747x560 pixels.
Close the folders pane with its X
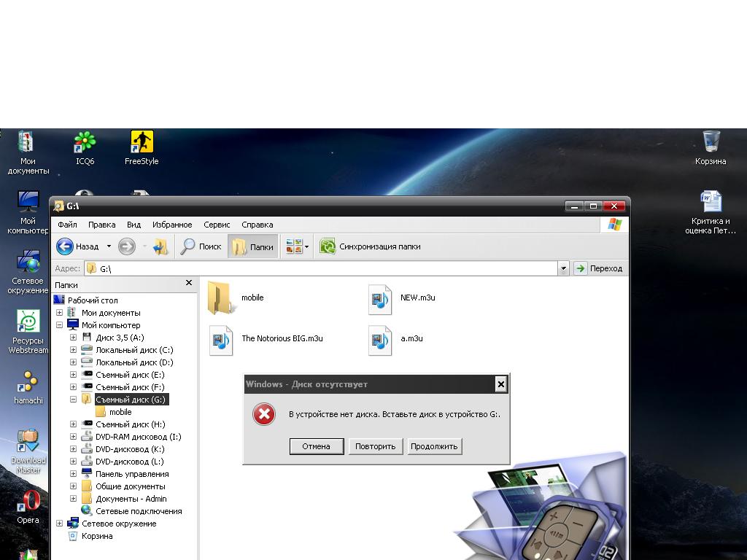(x=189, y=283)
